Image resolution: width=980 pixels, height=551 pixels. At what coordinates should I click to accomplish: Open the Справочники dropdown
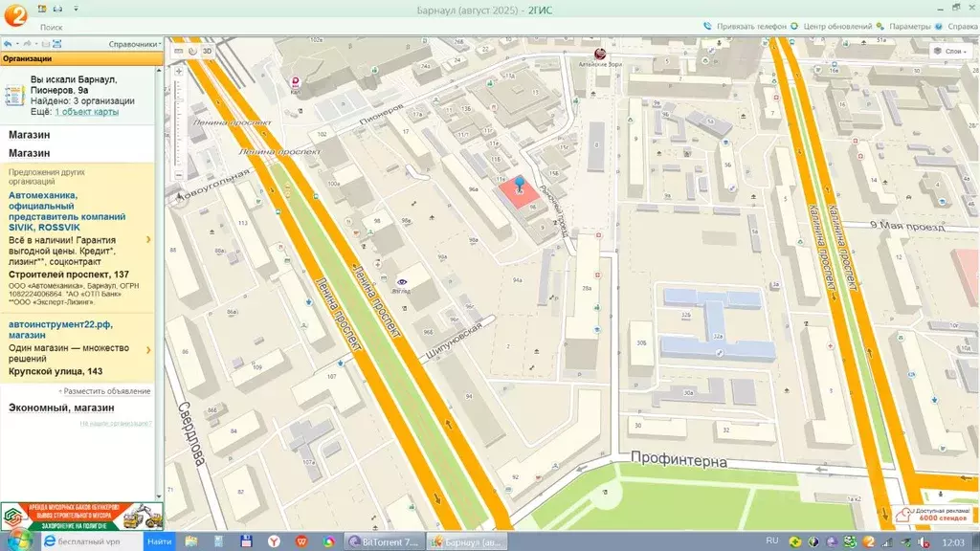coord(134,44)
